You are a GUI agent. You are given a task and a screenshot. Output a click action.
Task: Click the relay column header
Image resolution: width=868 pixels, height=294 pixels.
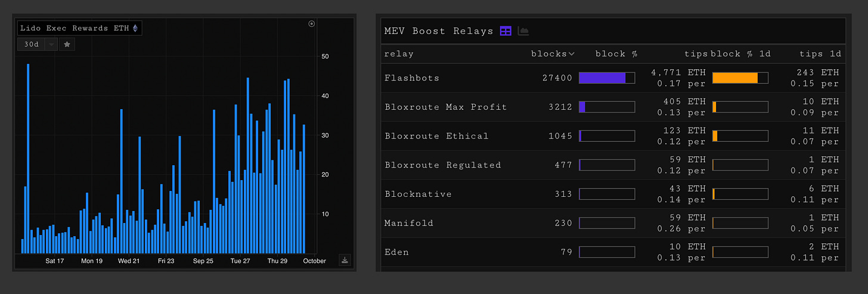tap(399, 54)
